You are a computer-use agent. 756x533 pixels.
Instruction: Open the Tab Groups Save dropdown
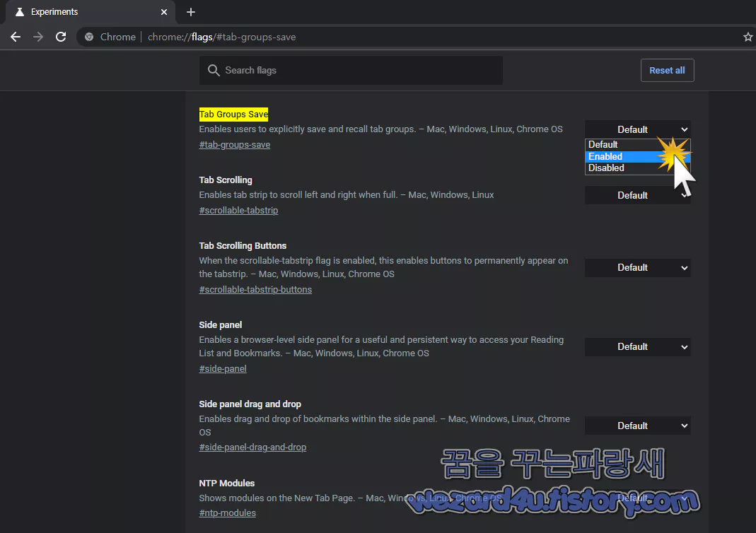point(637,129)
